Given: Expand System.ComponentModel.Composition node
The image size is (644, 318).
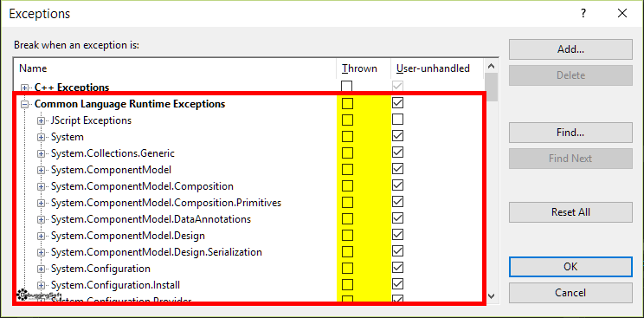Looking at the screenshot, I should (x=41, y=186).
